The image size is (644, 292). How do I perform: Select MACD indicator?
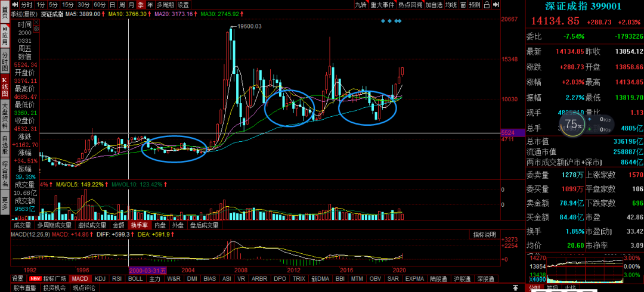pos(80,278)
